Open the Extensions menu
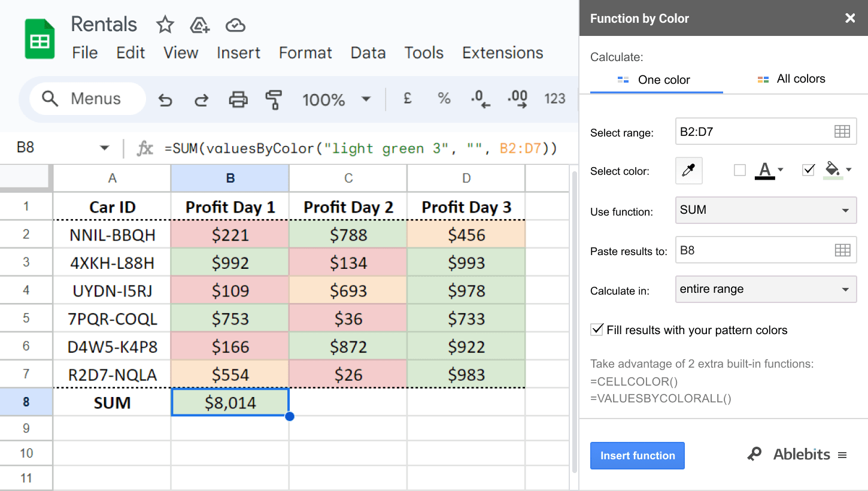 (502, 53)
